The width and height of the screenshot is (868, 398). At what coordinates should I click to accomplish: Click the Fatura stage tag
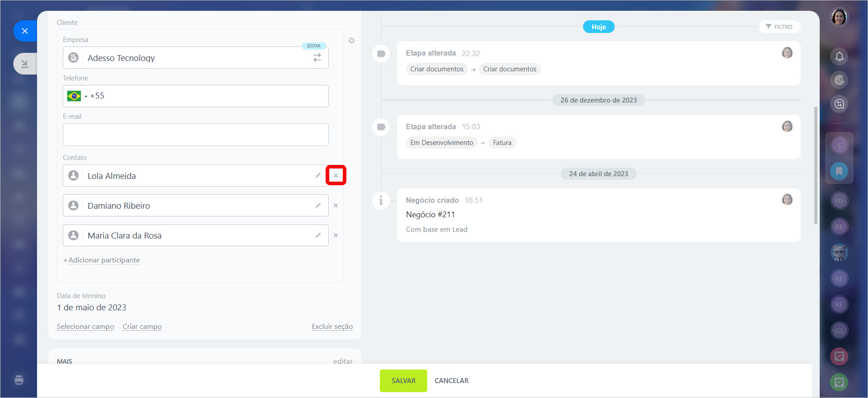pos(502,143)
